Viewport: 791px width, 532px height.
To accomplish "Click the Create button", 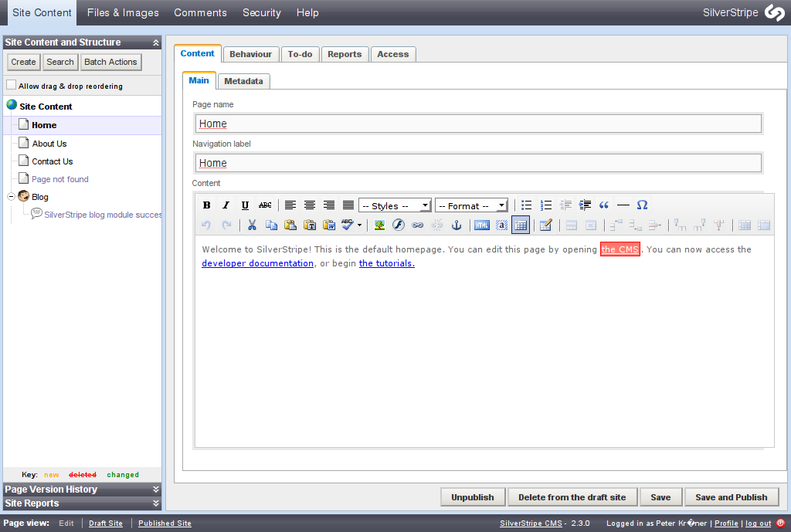I will point(24,62).
